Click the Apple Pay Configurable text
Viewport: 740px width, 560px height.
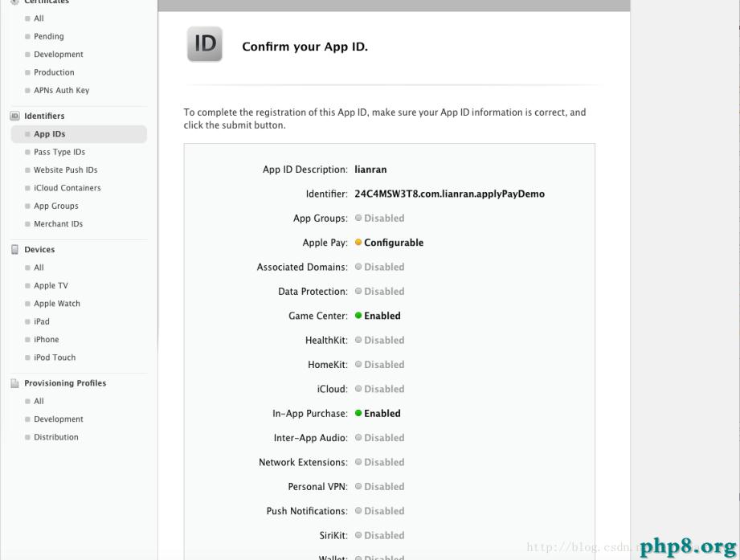(x=394, y=243)
